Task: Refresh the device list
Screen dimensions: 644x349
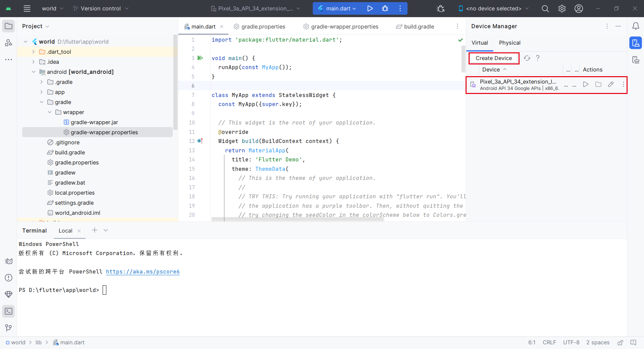Action: click(527, 58)
